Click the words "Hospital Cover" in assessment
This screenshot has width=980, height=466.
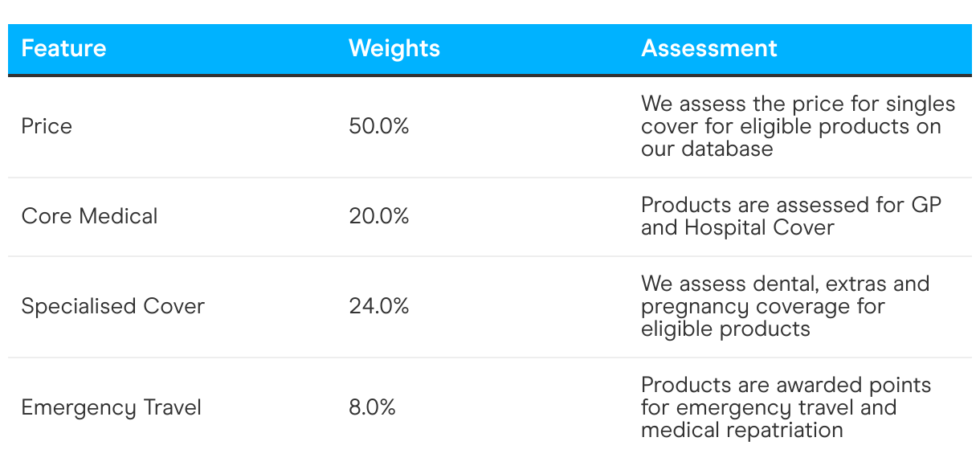(x=759, y=227)
